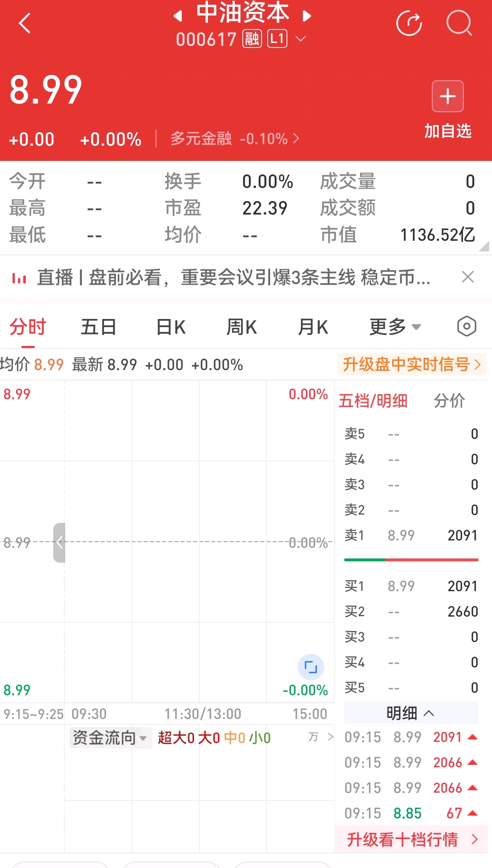
Task: Collapse the 明细 section
Action: click(x=411, y=713)
